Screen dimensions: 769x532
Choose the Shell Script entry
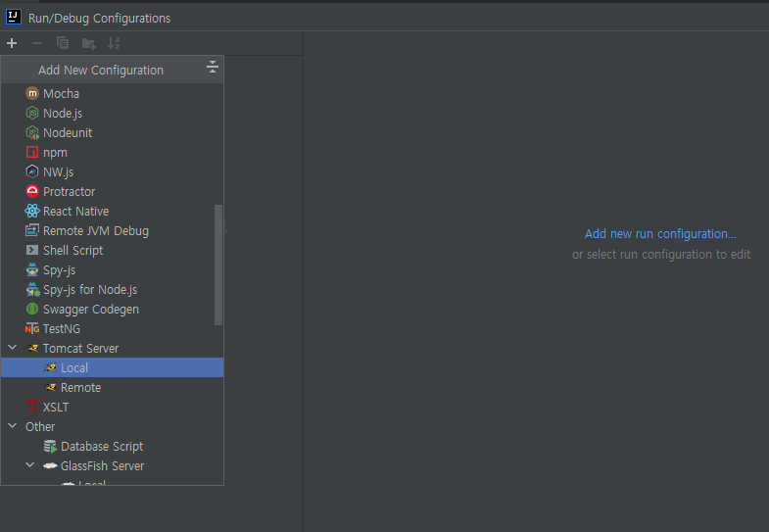113,250
